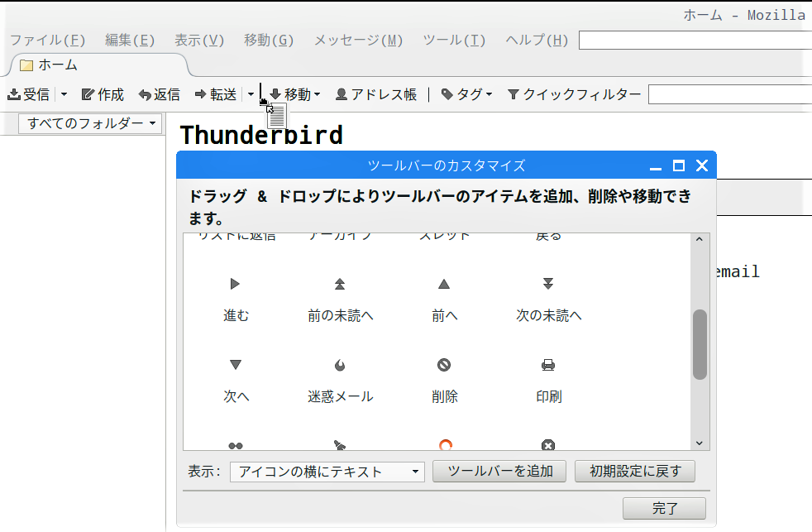Click the 迷惑メール label text

(x=340, y=396)
